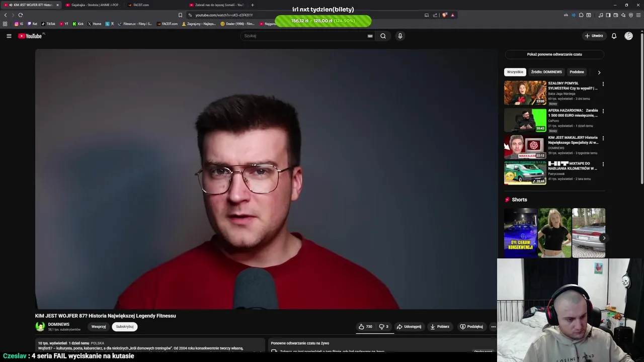644x362 pixels.
Task: Go to YouTube home via logo
Action: tap(30, 36)
